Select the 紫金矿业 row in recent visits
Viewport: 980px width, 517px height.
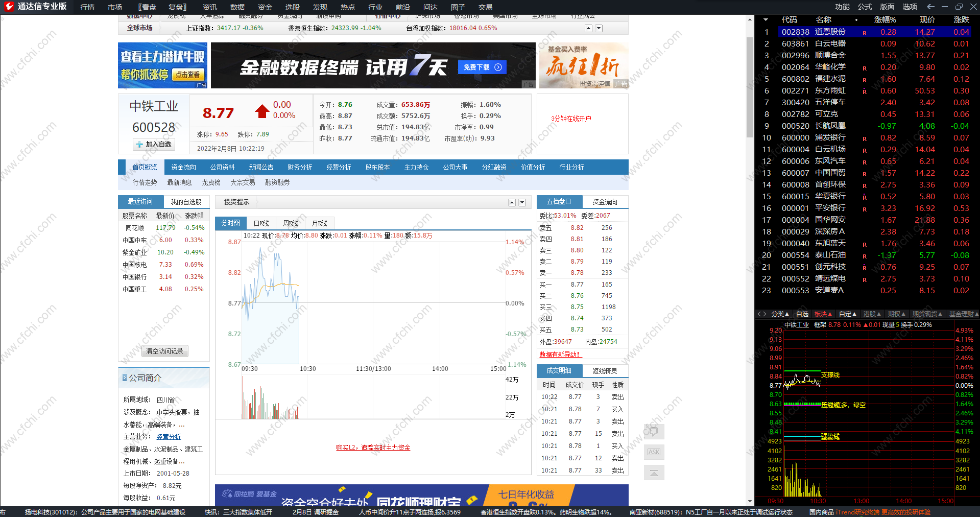[164, 252]
